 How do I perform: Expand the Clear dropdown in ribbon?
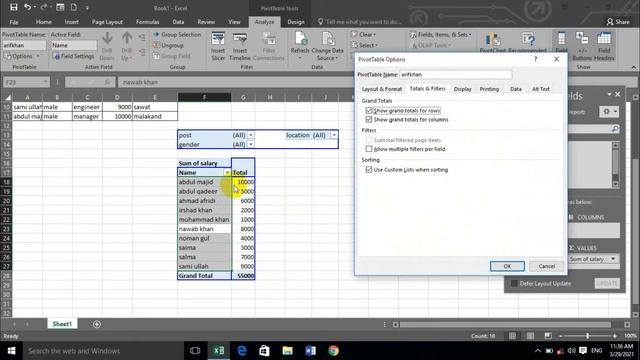pos(363,35)
